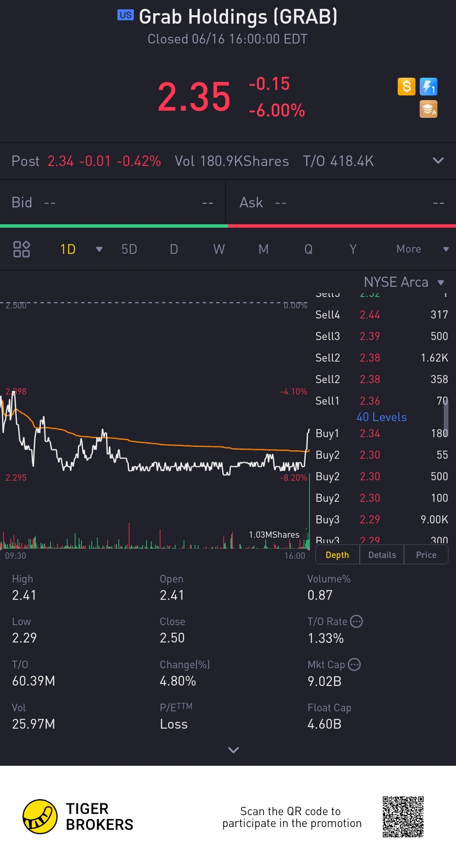This screenshot has width=456, height=868.
Task: Tap the Close 2.50 stat
Action: pos(172,630)
